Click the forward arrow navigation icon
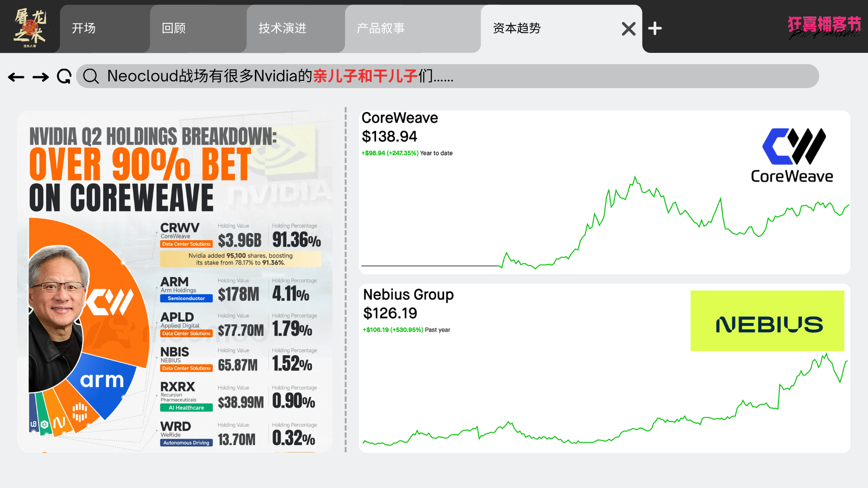This screenshot has width=868, height=488. 41,77
